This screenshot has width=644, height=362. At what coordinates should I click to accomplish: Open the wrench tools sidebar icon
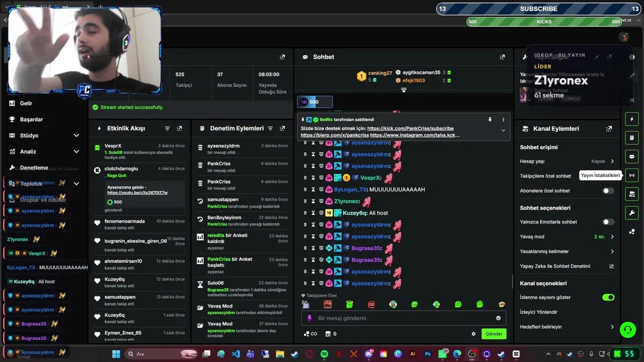tap(632, 213)
